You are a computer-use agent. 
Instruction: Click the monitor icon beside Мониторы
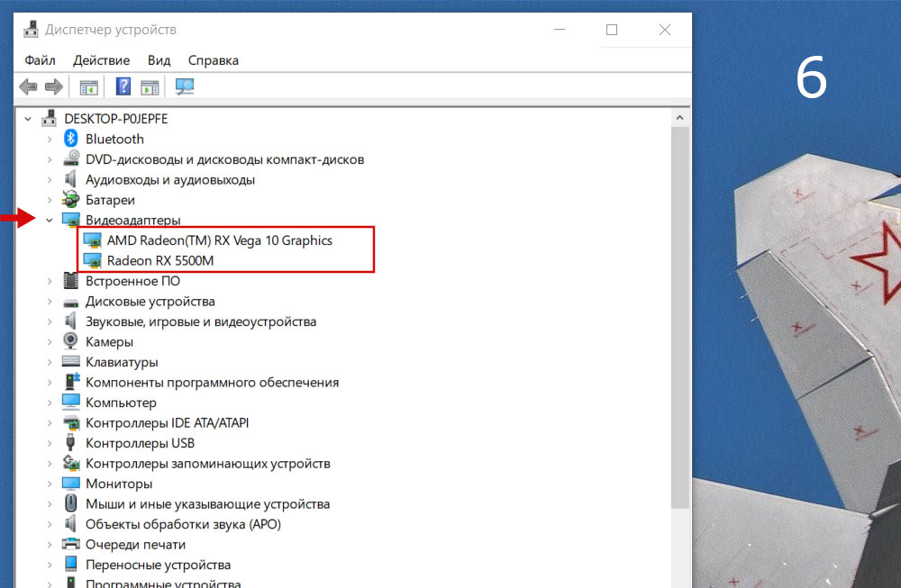click(70, 483)
